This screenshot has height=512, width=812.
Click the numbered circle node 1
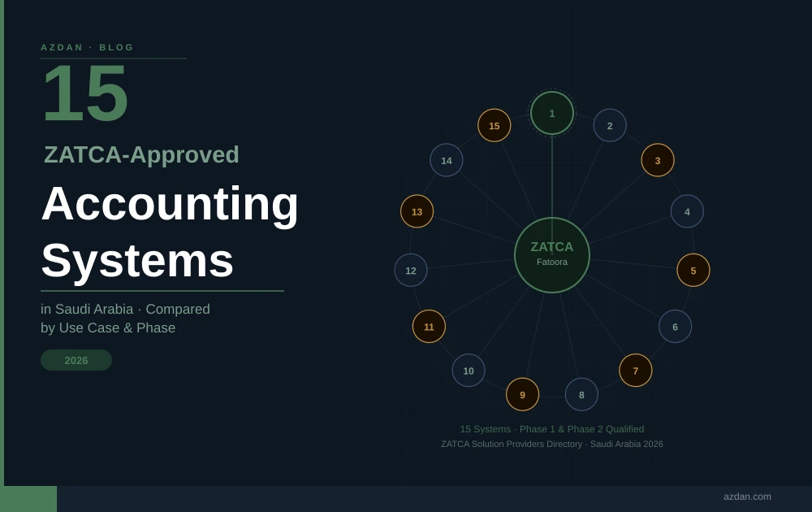552,113
